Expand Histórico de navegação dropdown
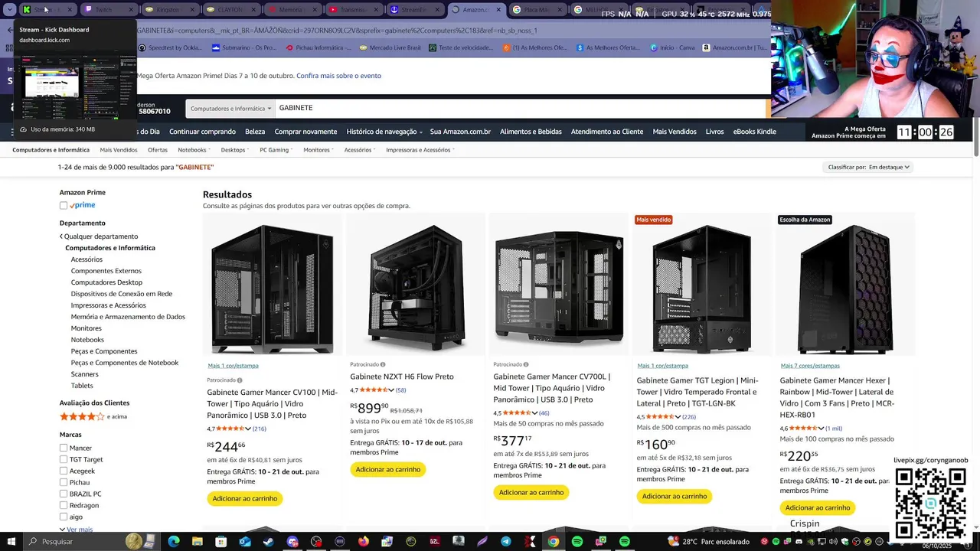The image size is (980, 551). pyautogui.click(x=384, y=132)
